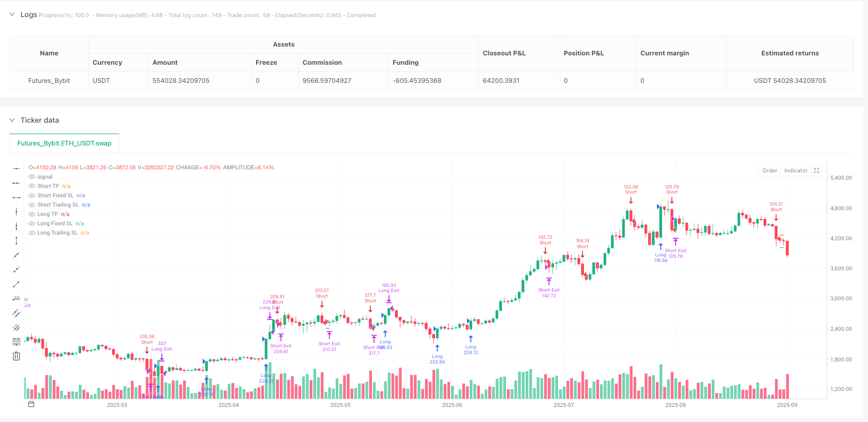Viewport: 868px width, 422px height.
Task: Toggle visibility of Long Trailing SL
Action: point(32,233)
